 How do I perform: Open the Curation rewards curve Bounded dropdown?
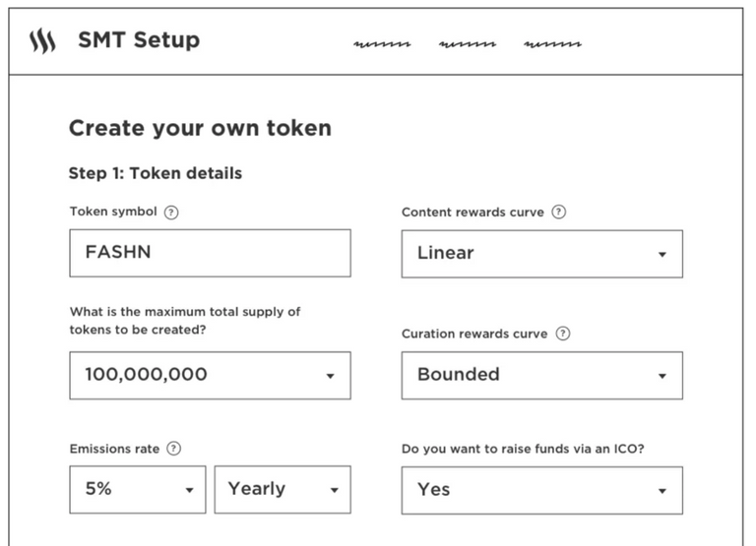tap(542, 376)
